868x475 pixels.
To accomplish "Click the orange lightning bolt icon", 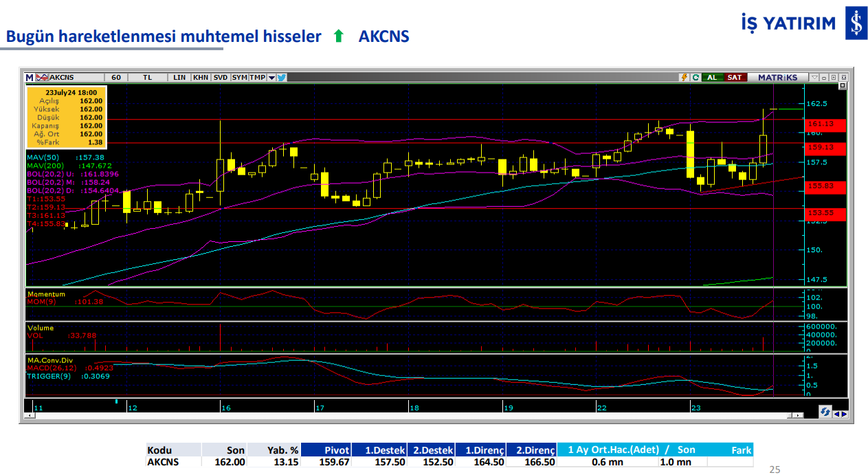I will point(684,78).
